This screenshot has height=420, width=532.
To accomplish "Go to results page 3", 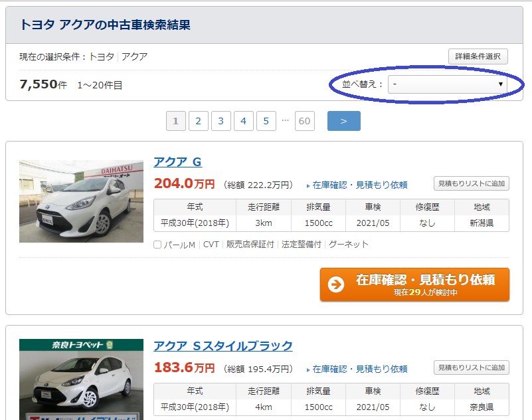I will [x=221, y=121].
